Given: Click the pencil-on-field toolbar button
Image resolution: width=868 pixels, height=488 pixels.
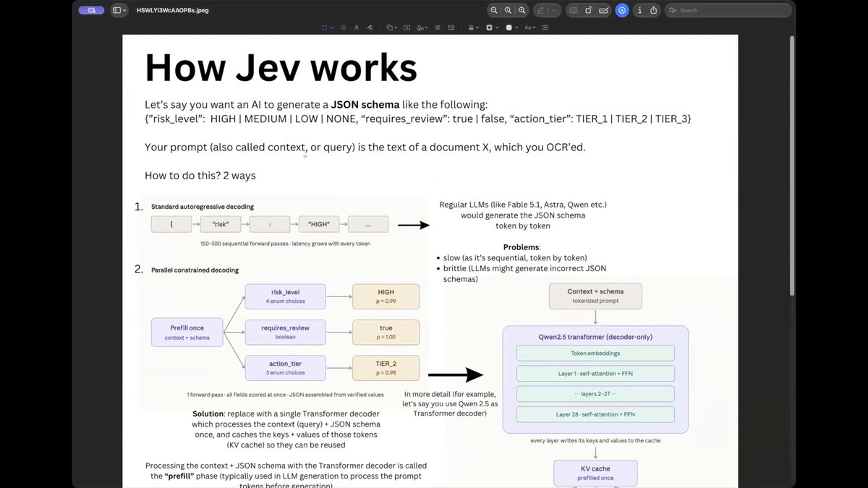Looking at the screenshot, I should click(x=603, y=10).
